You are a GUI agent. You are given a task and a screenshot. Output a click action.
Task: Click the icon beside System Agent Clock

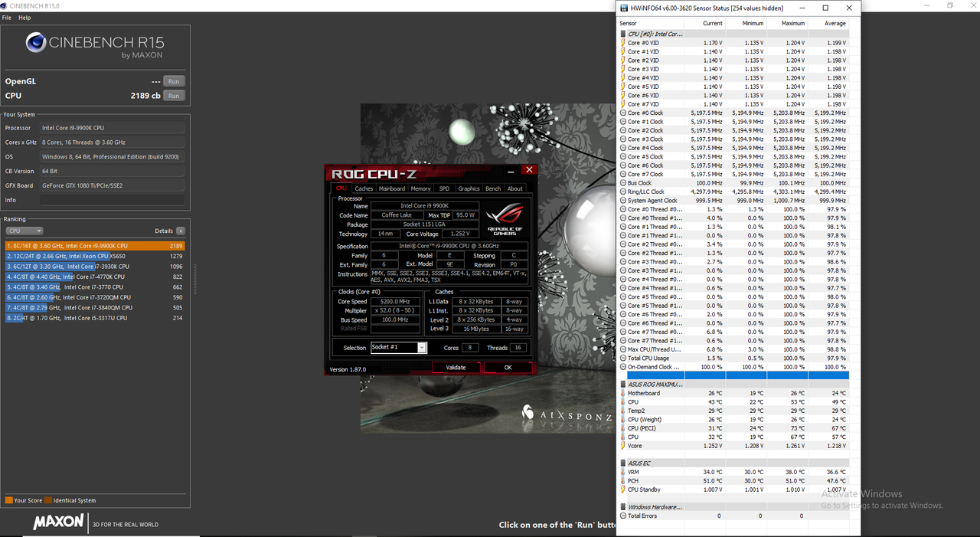point(623,201)
